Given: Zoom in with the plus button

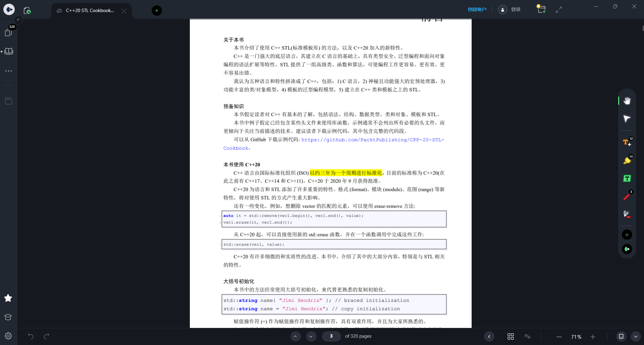Looking at the screenshot, I should click(x=593, y=337).
